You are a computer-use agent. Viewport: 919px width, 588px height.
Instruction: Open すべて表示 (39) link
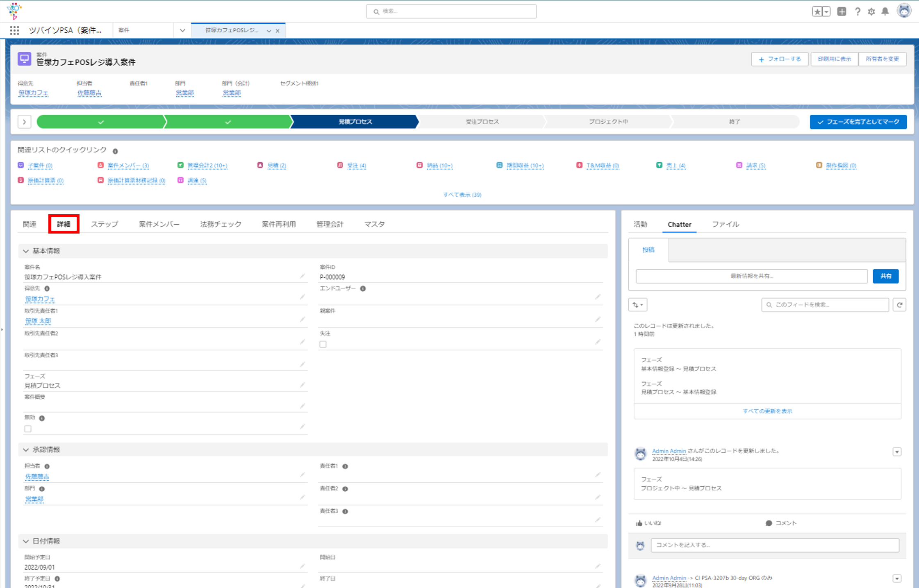(x=462, y=195)
